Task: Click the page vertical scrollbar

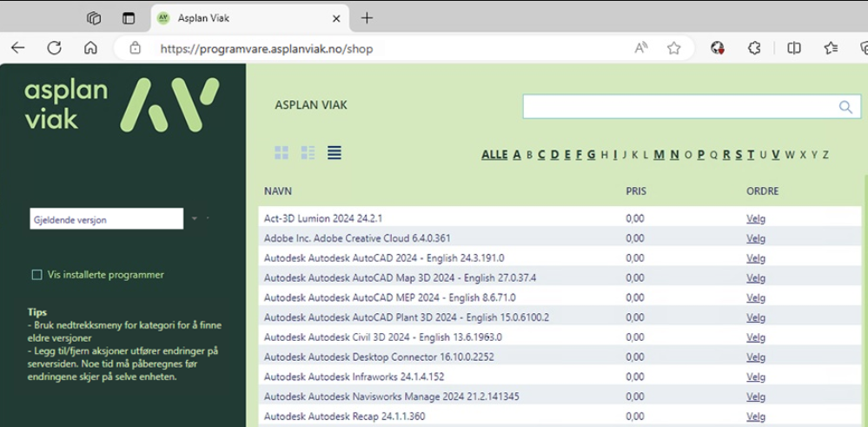Action: tap(865, 299)
